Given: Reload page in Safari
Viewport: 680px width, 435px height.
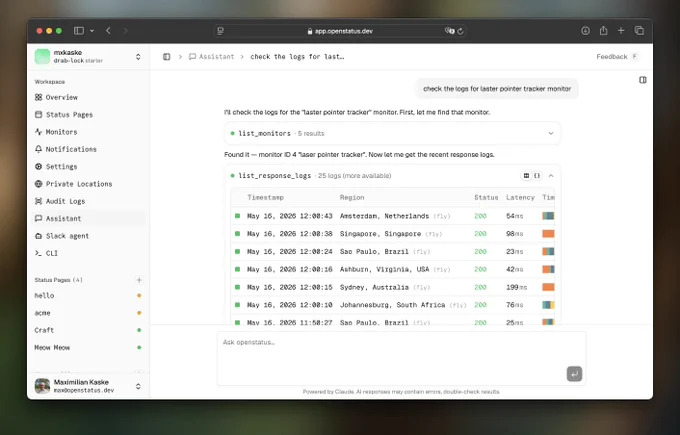Looking at the screenshot, I should [x=461, y=31].
